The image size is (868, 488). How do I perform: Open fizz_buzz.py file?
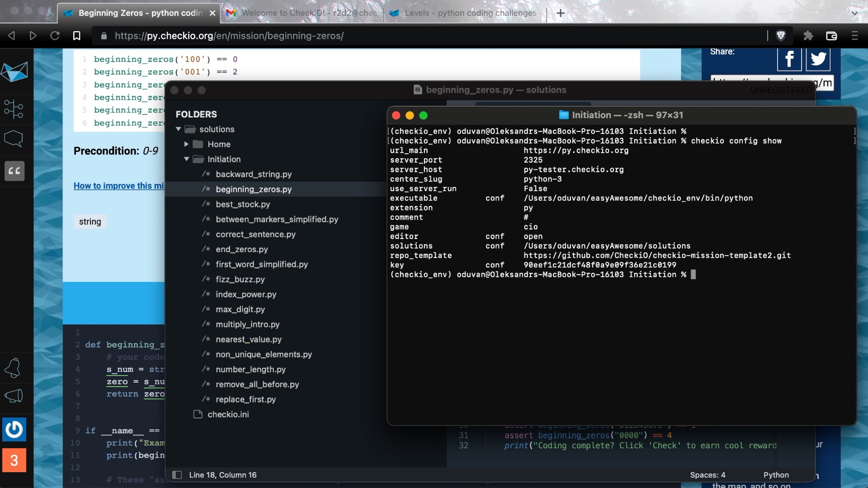click(240, 279)
